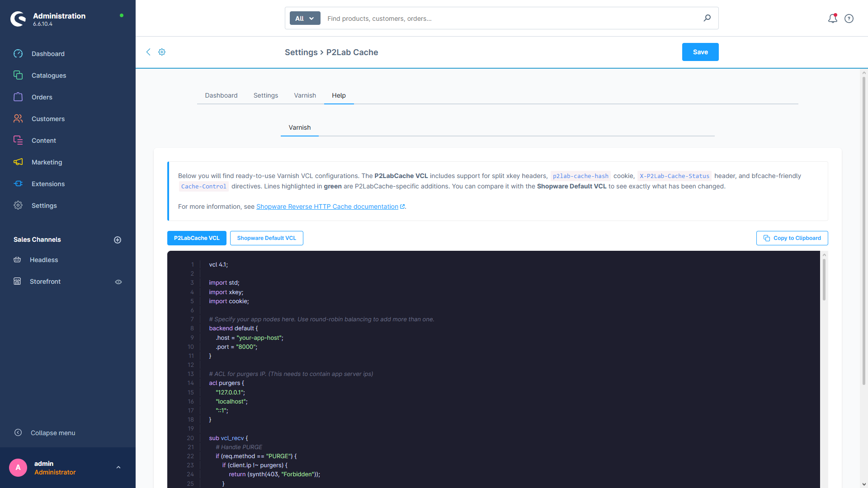View the Storefront via eye icon

[118, 282]
